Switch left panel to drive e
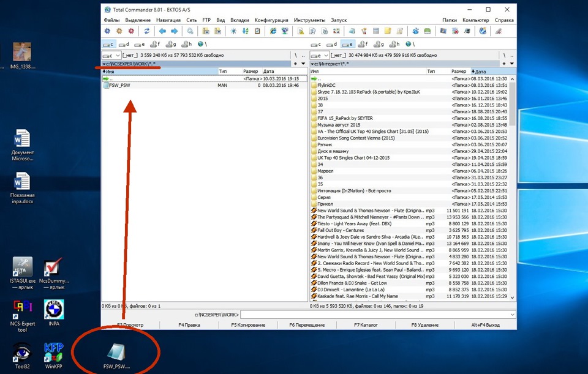 coord(140,44)
